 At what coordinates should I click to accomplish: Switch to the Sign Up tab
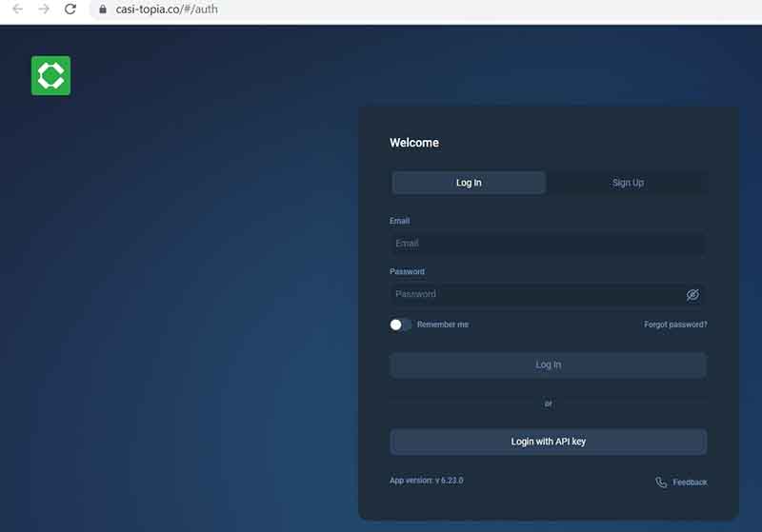(628, 183)
